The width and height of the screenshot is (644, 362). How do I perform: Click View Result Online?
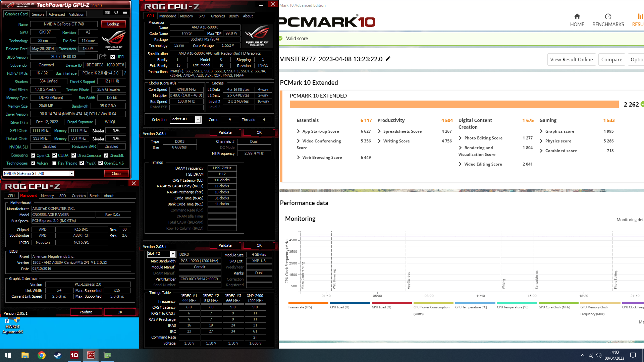[x=572, y=60]
